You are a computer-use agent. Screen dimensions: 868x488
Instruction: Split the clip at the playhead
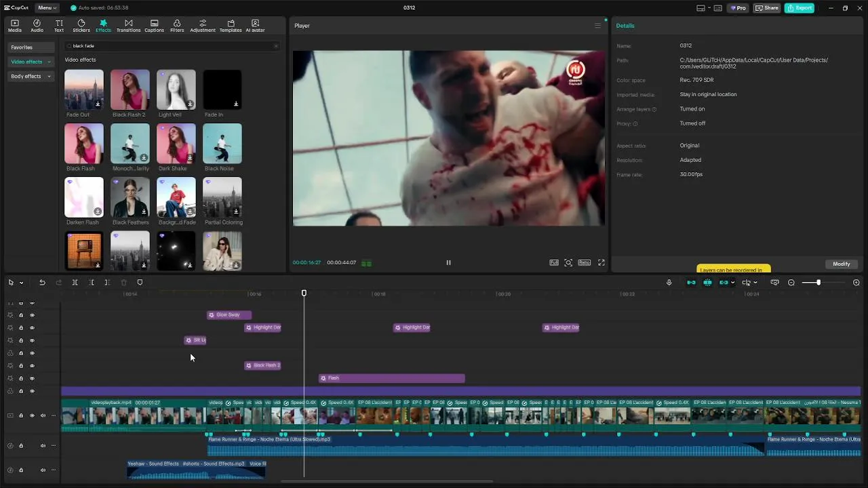75,283
